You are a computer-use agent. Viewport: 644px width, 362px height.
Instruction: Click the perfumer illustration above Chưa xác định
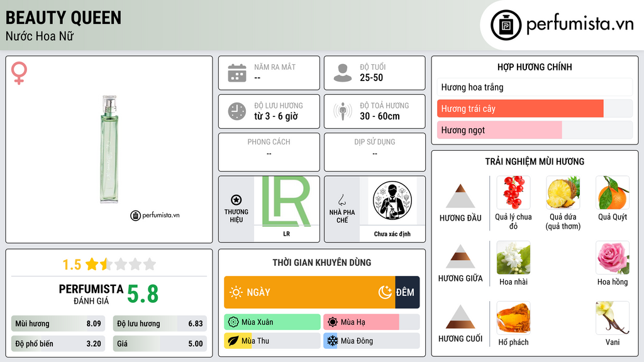392,200
